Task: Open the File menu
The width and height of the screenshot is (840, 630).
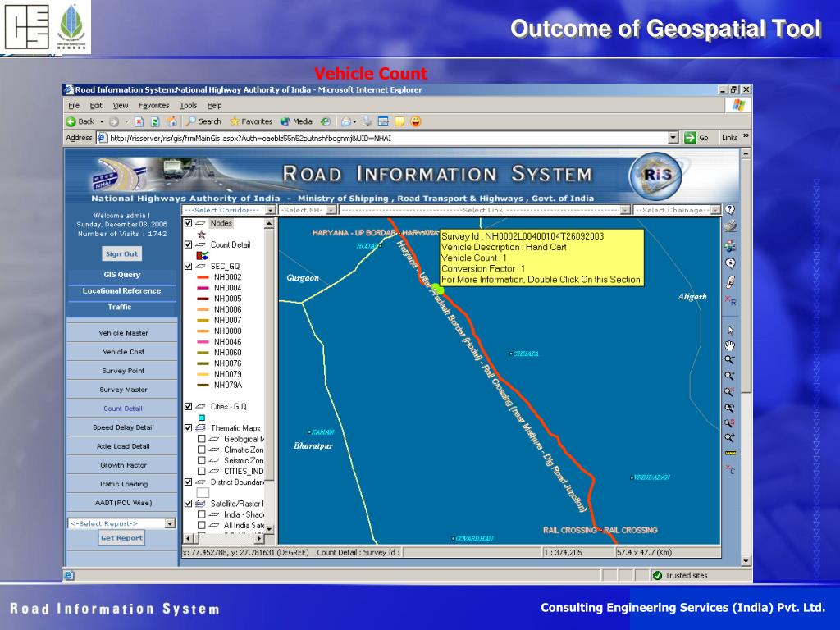Action: pyautogui.click(x=74, y=106)
